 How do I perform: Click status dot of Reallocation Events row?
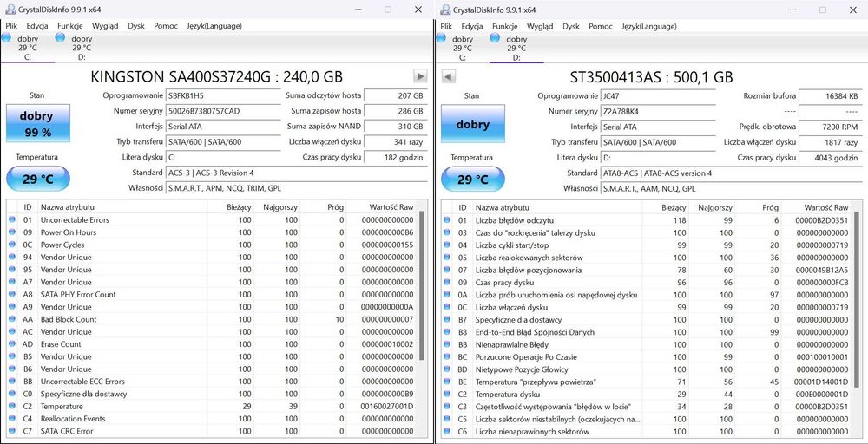tap(12, 419)
